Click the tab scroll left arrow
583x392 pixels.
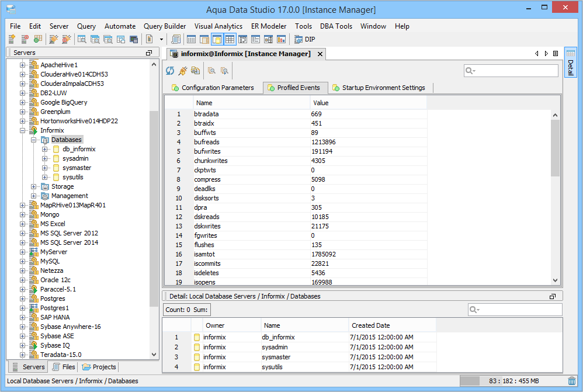pyautogui.click(x=536, y=54)
